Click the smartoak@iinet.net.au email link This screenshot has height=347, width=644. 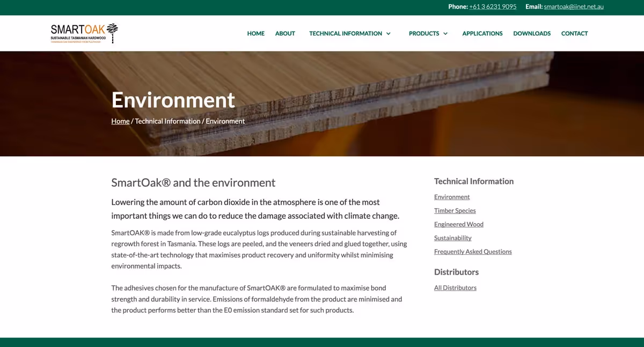tap(574, 6)
